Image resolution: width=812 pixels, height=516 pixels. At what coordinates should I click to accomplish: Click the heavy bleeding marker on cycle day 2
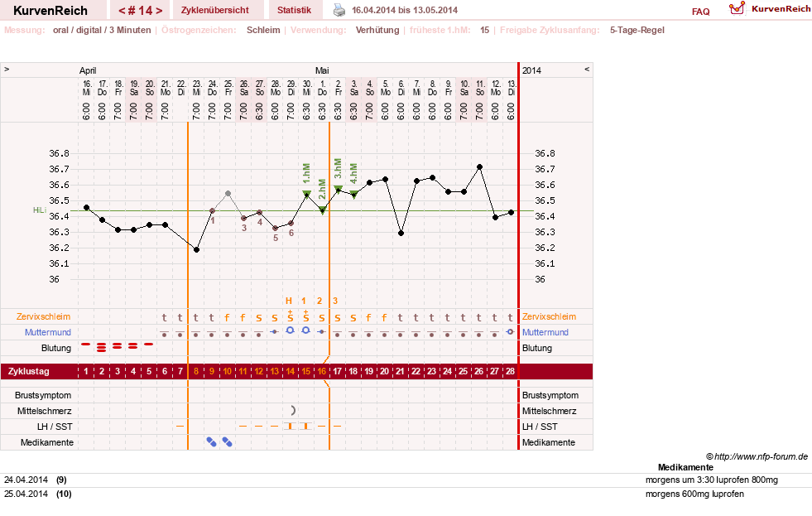[x=102, y=347]
